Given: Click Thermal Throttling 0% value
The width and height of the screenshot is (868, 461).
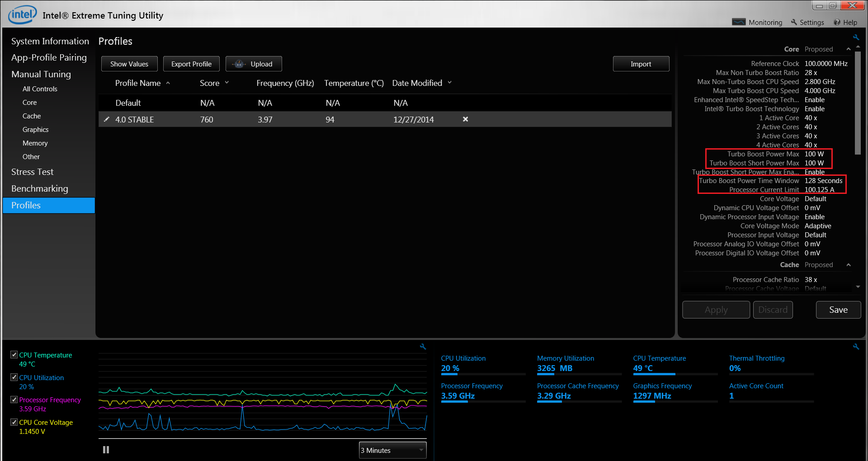Looking at the screenshot, I should [x=735, y=368].
